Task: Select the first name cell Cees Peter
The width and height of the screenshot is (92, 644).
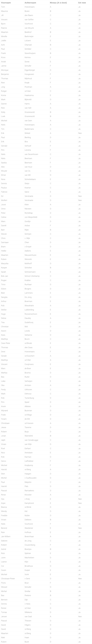Action: pos(6,343)
